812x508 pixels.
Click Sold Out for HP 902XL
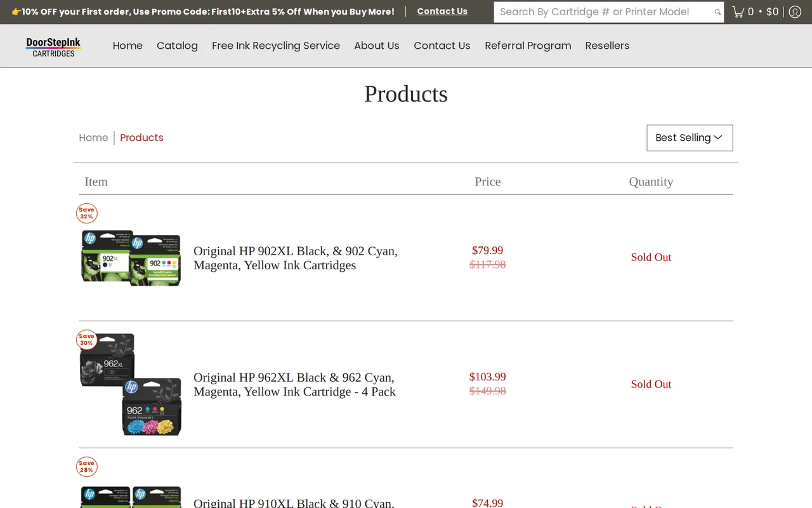tap(651, 257)
